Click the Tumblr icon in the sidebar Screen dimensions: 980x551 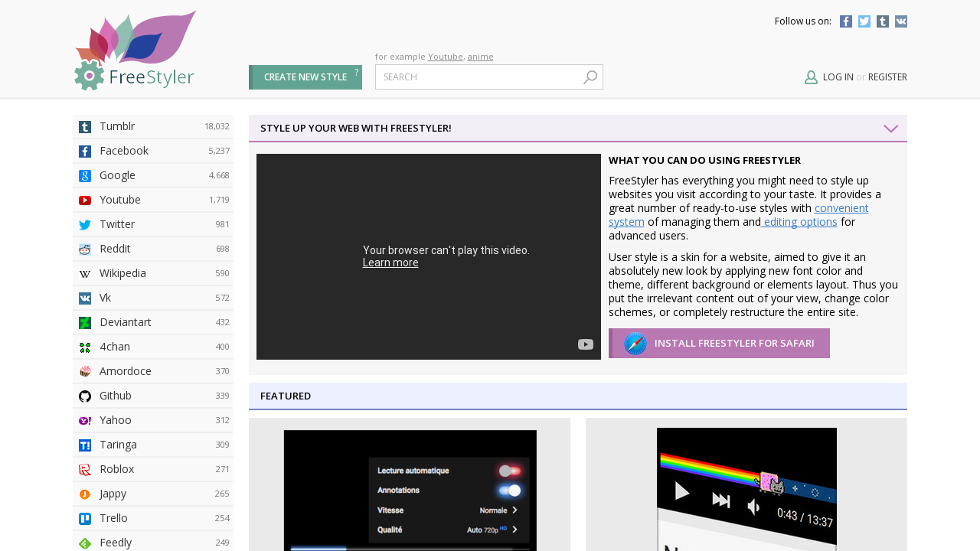pos(85,127)
